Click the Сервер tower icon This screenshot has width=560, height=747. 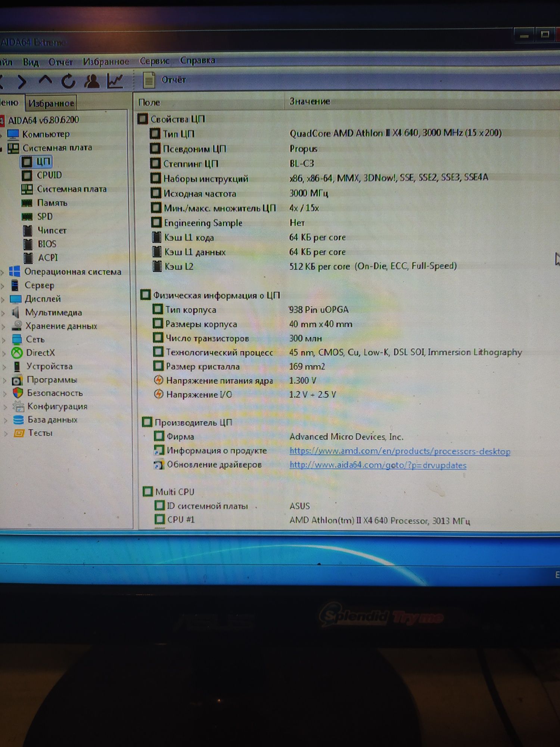(x=15, y=285)
